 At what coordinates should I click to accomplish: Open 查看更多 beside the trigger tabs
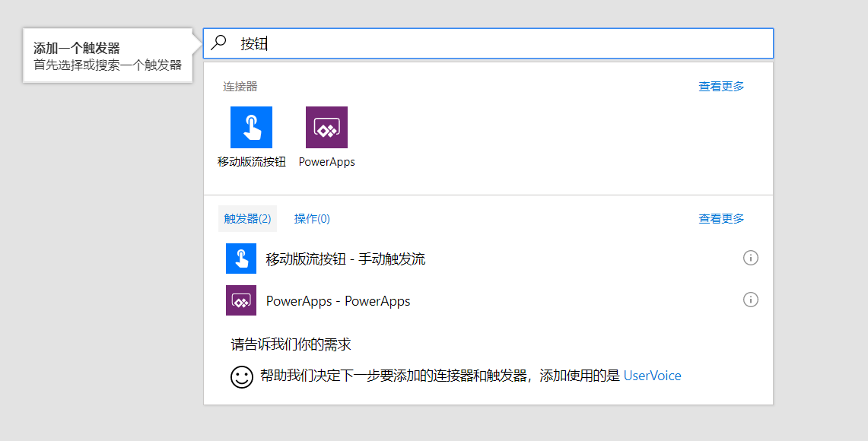coord(721,219)
